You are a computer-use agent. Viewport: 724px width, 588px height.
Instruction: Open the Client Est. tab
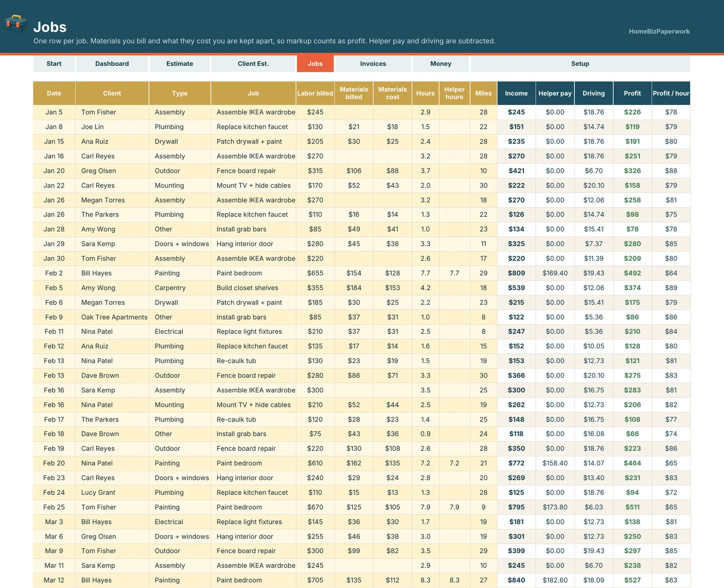click(253, 64)
